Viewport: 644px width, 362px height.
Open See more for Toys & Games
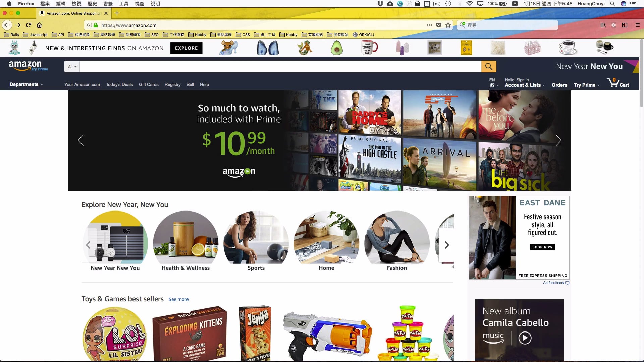coord(178,299)
